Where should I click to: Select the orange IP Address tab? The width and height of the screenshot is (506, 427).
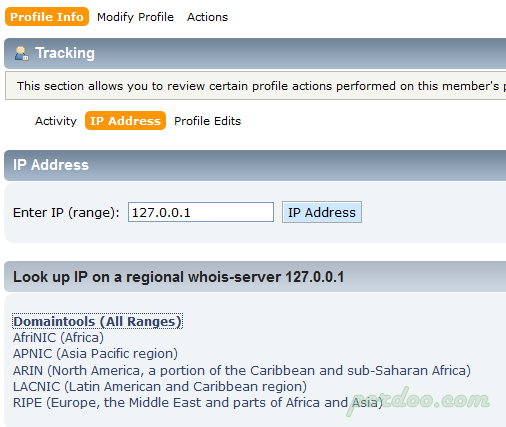(125, 121)
